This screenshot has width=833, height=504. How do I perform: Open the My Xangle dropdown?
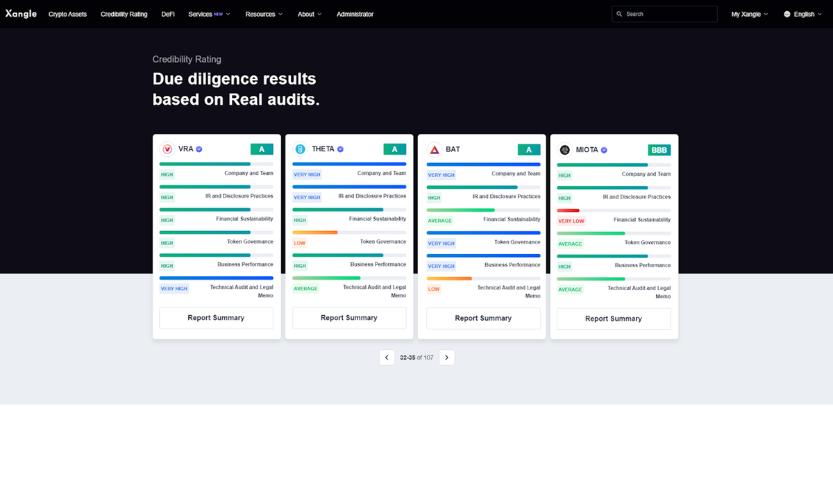[x=750, y=14]
